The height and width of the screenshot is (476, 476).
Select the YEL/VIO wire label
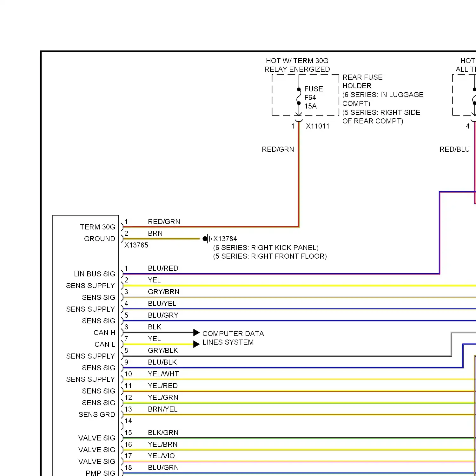coord(161,456)
